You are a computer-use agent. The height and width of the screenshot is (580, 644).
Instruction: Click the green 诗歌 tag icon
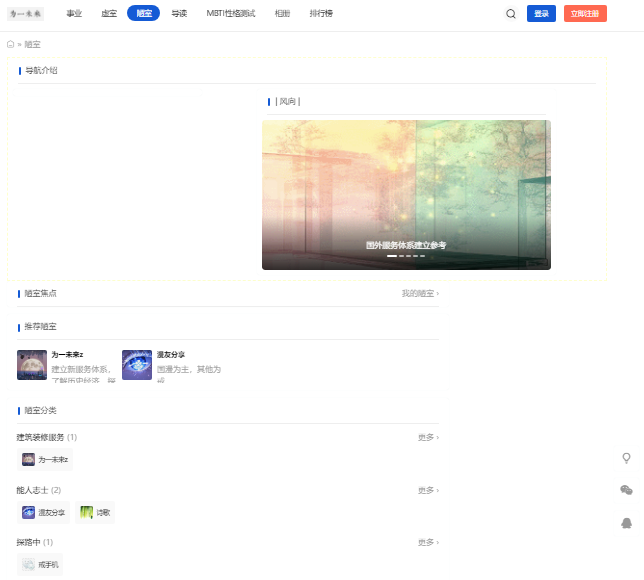86,512
